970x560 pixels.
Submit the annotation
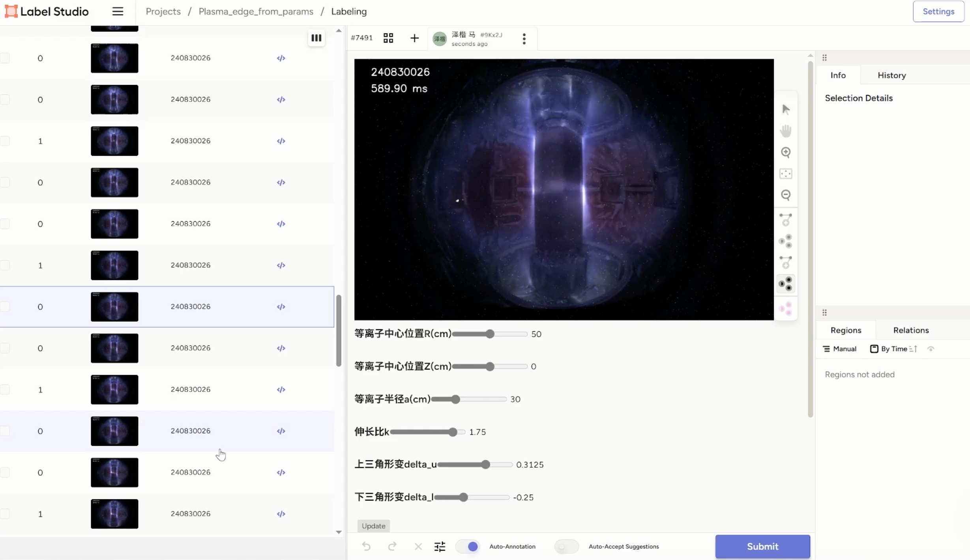pyautogui.click(x=762, y=546)
